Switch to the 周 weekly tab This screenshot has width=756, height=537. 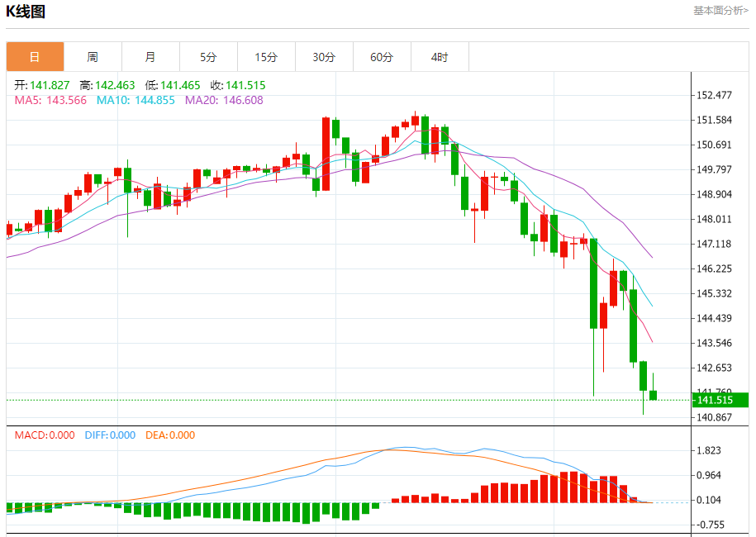[93, 57]
